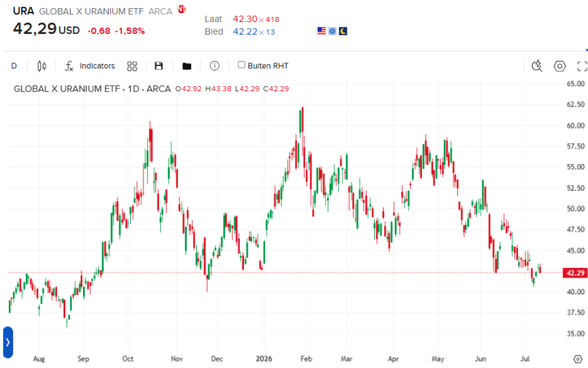The height and width of the screenshot is (368, 588).
Task: Click the -1,58% change value
Action: pyautogui.click(x=130, y=31)
